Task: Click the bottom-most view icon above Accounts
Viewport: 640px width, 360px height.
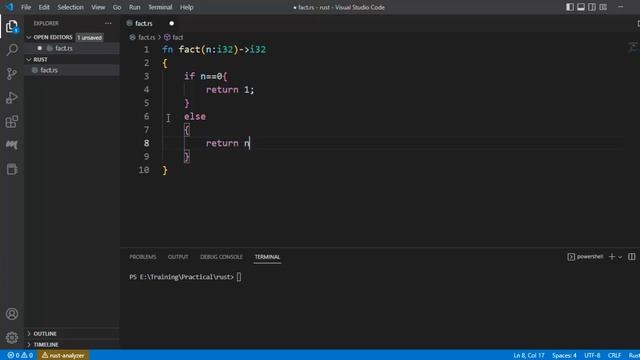Action: tap(12, 169)
